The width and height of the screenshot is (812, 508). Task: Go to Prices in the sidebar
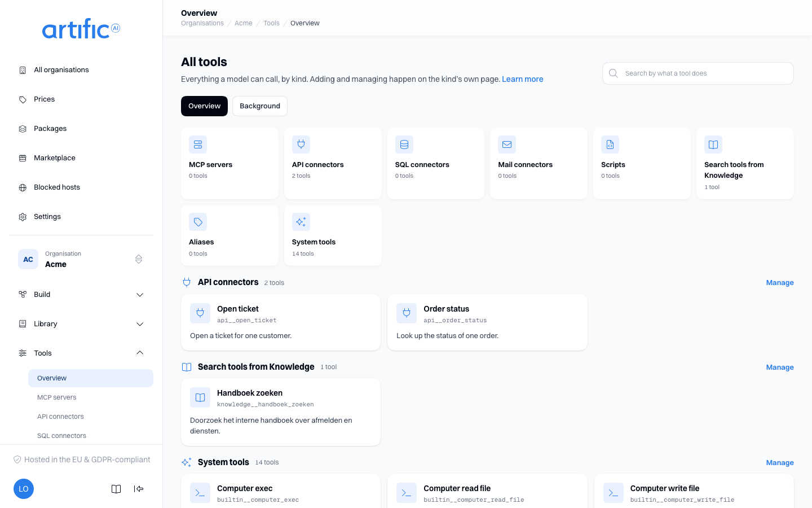point(81,99)
